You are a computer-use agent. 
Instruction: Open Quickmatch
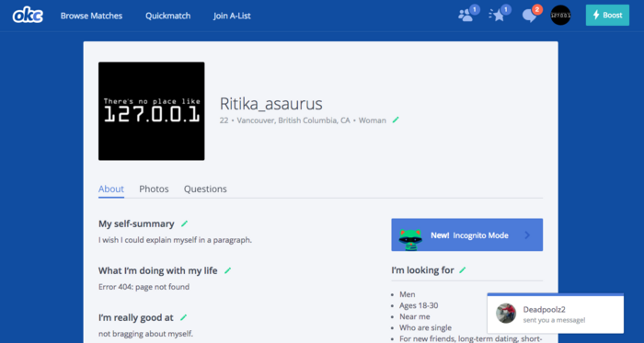point(168,16)
